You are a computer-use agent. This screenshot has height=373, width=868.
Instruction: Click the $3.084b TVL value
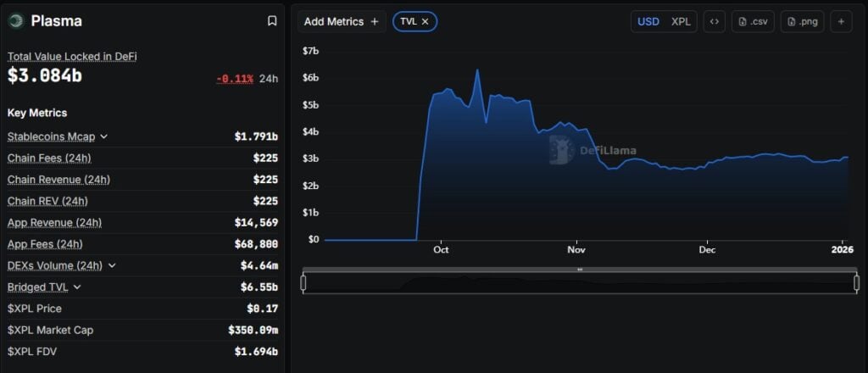pos(44,75)
